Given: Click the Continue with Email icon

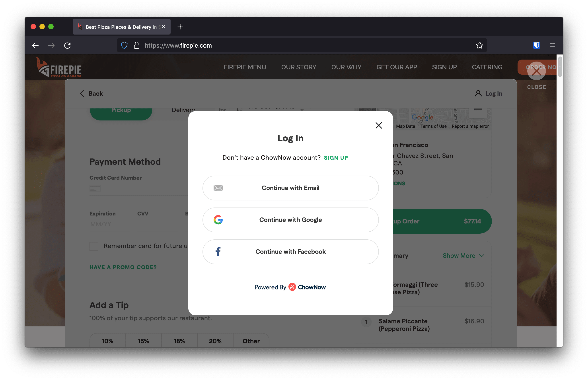Looking at the screenshot, I should [218, 188].
